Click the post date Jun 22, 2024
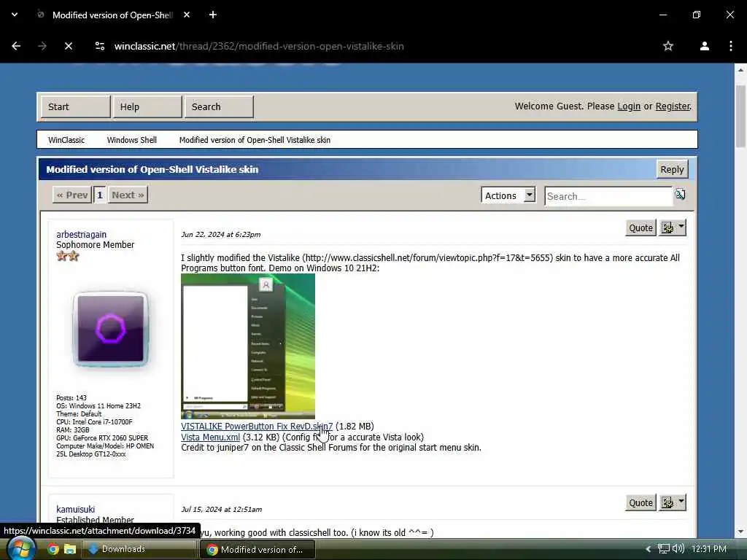Image resolution: width=747 pixels, height=560 pixels. (x=220, y=234)
